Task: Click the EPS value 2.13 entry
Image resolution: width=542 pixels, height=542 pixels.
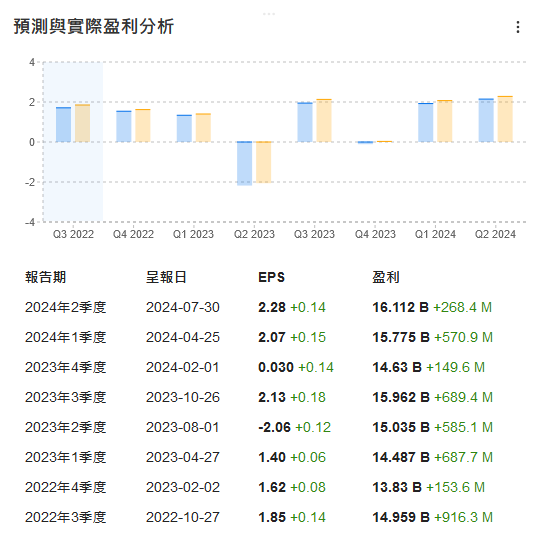Action: pyautogui.click(x=272, y=398)
